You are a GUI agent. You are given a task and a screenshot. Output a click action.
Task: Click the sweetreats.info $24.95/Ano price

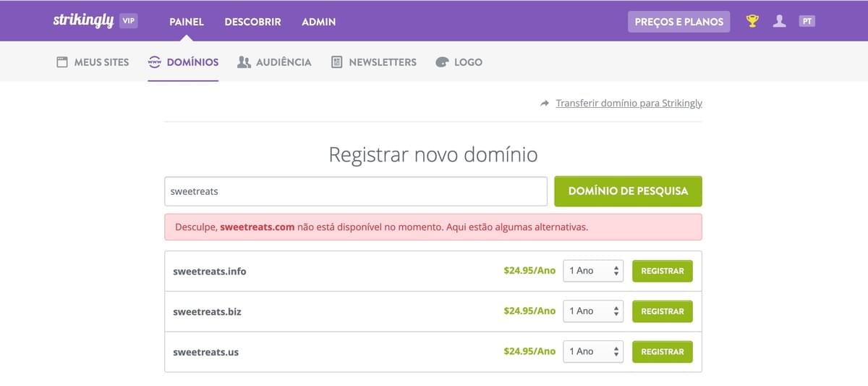pyautogui.click(x=529, y=271)
